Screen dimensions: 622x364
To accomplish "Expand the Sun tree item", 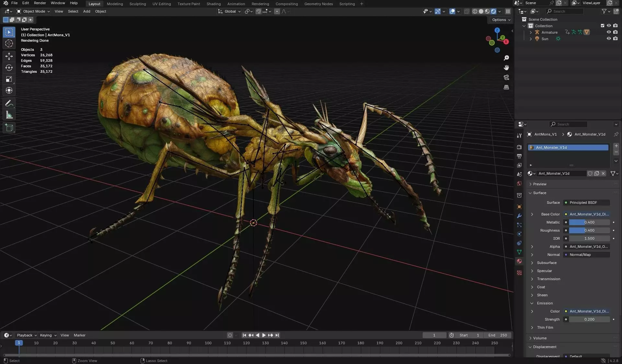I will pyautogui.click(x=530, y=39).
